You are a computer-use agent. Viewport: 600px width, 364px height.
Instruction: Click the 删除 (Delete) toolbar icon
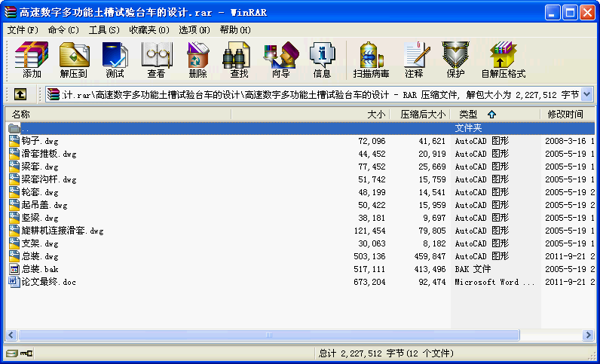(x=197, y=55)
